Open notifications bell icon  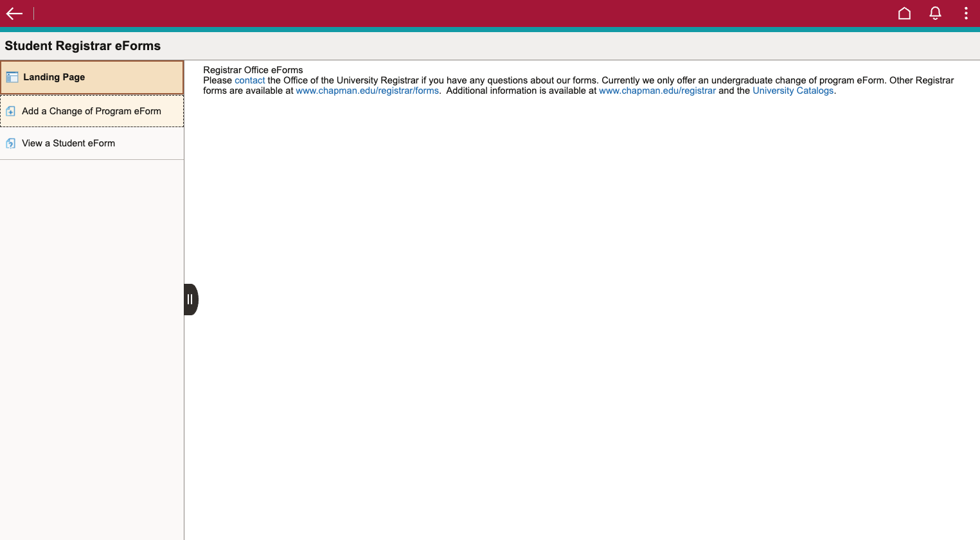click(x=935, y=13)
